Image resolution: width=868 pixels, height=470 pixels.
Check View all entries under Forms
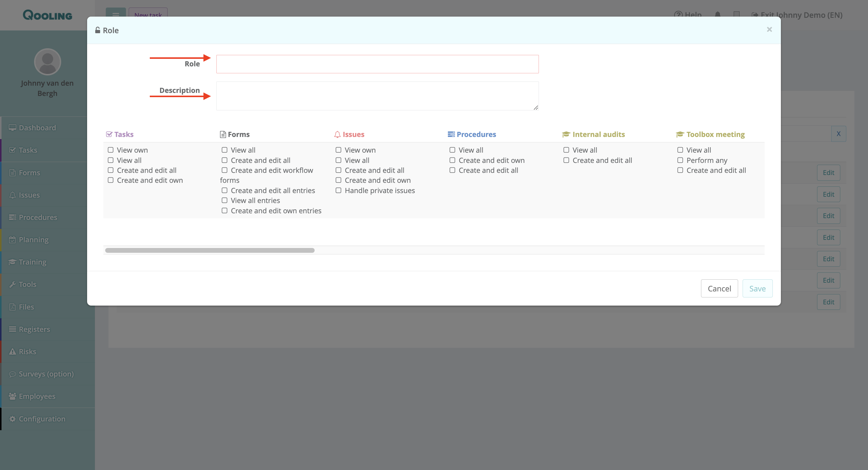[225, 200]
